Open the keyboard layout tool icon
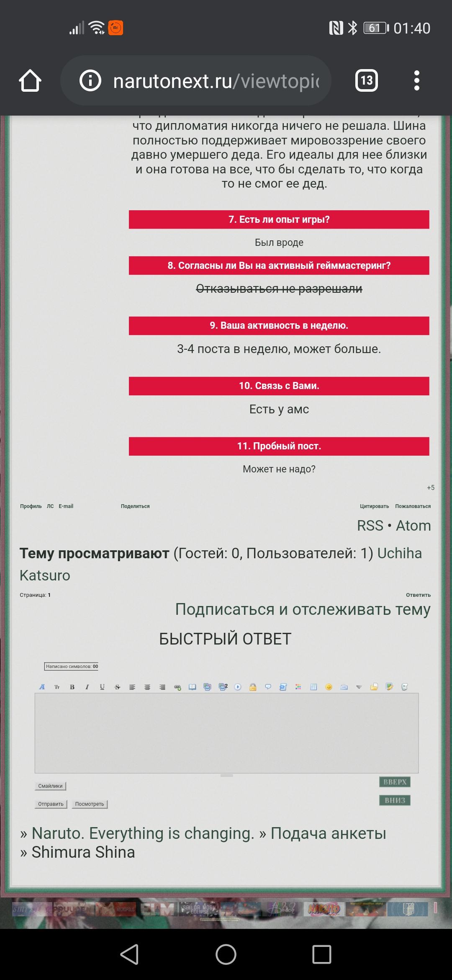This screenshot has width=452, height=980. [x=344, y=687]
